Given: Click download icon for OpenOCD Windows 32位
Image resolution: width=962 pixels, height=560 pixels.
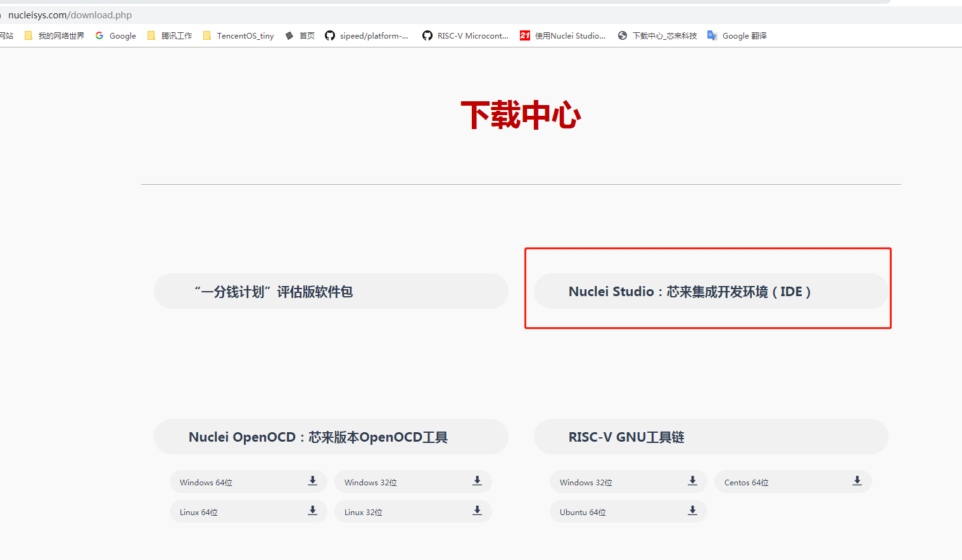Looking at the screenshot, I should click(477, 481).
